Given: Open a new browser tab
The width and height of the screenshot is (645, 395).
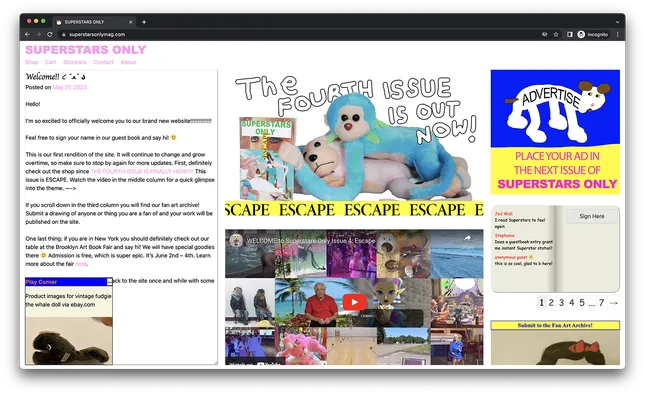Looking at the screenshot, I should [144, 22].
